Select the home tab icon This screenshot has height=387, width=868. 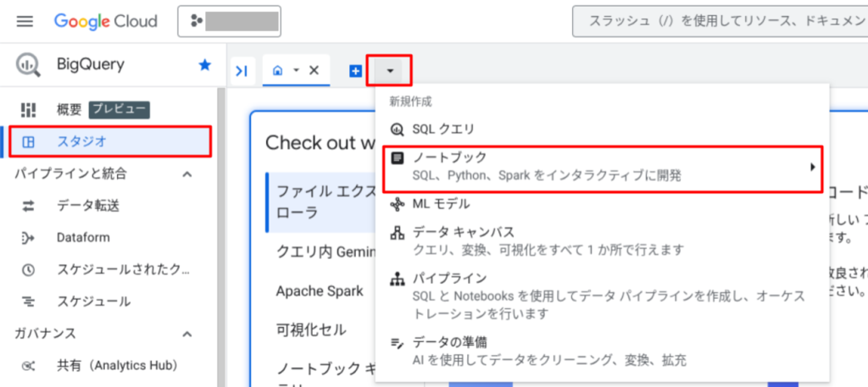pyautogui.click(x=278, y=70)
